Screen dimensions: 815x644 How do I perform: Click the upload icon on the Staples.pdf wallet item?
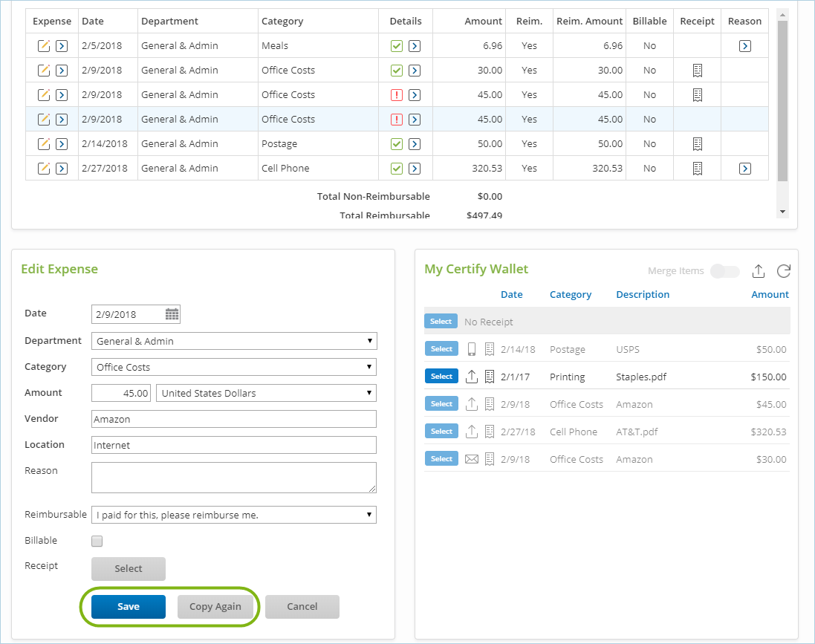click(472, 377)
